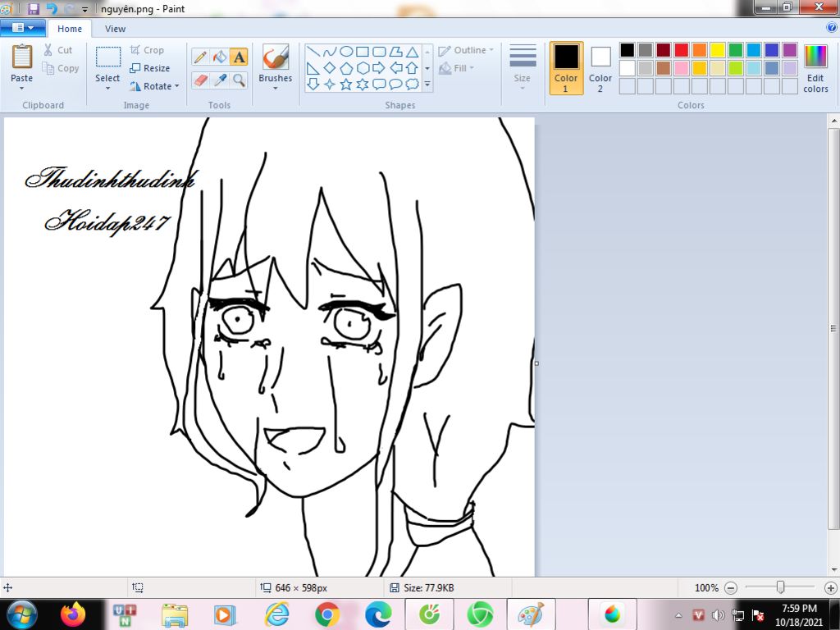Choose the Rounded rectangular callout shape
Viewport: 840px width, 630px height.
379,84
